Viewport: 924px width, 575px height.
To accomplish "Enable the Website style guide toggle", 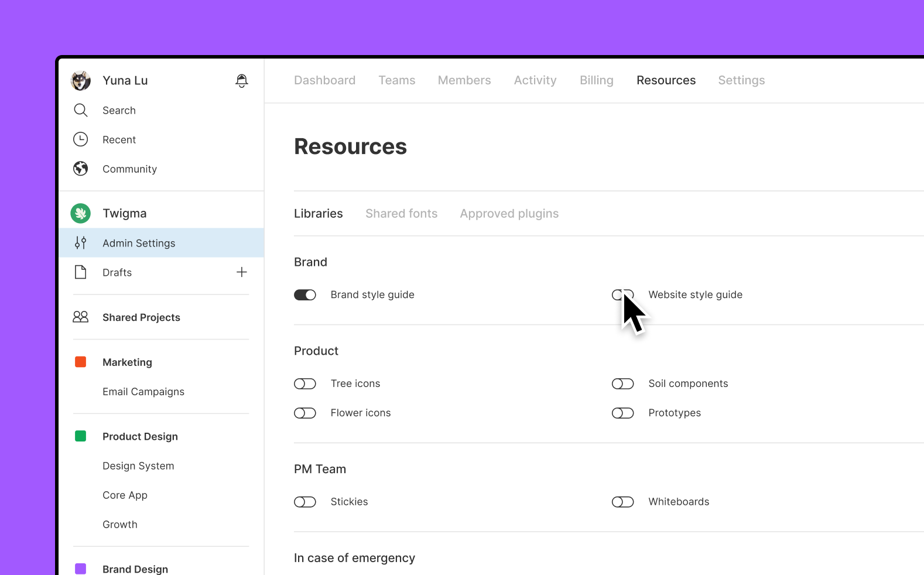I will pos(622,295).
